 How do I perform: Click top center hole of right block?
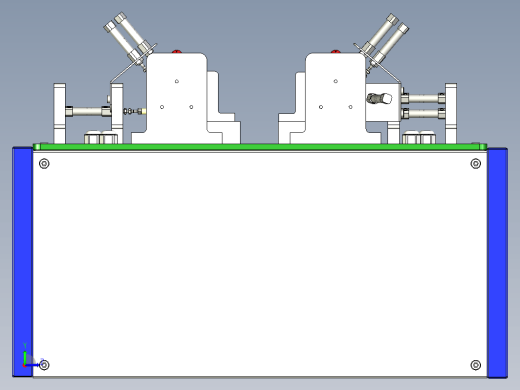(x=336, y=81)
